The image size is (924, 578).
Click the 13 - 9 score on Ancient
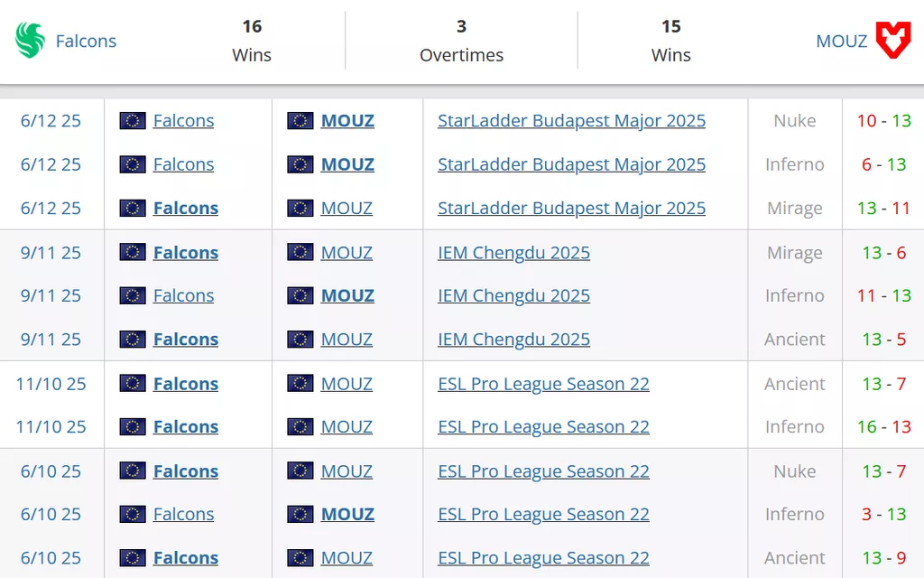[883, 558]
